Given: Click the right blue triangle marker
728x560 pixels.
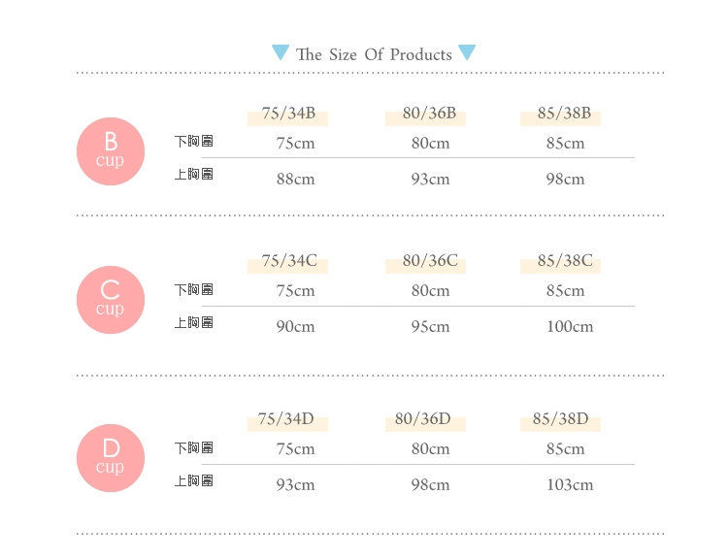Looking at the screenshot, I should tap(467, 52).
